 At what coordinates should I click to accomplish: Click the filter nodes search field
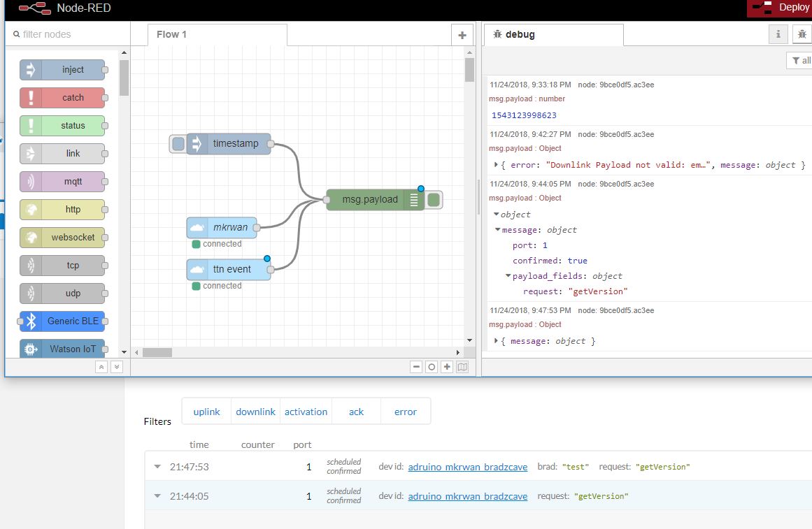[x=67, y=34]
